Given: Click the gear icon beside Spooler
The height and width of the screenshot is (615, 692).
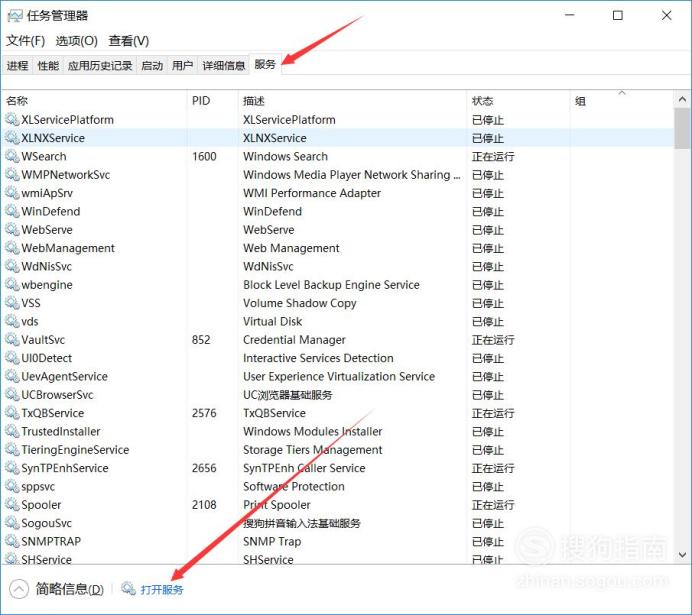Looking at the screenshot, I should tap(12, 504).
